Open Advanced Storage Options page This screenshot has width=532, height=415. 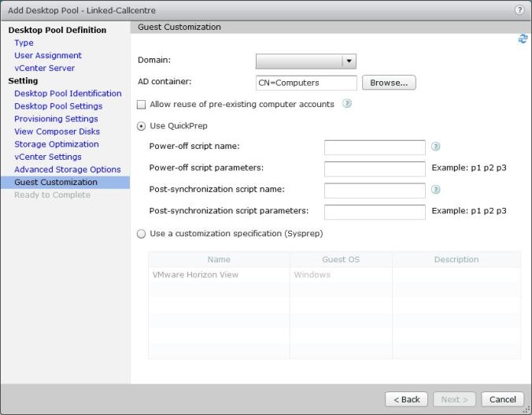pos(67,169)
